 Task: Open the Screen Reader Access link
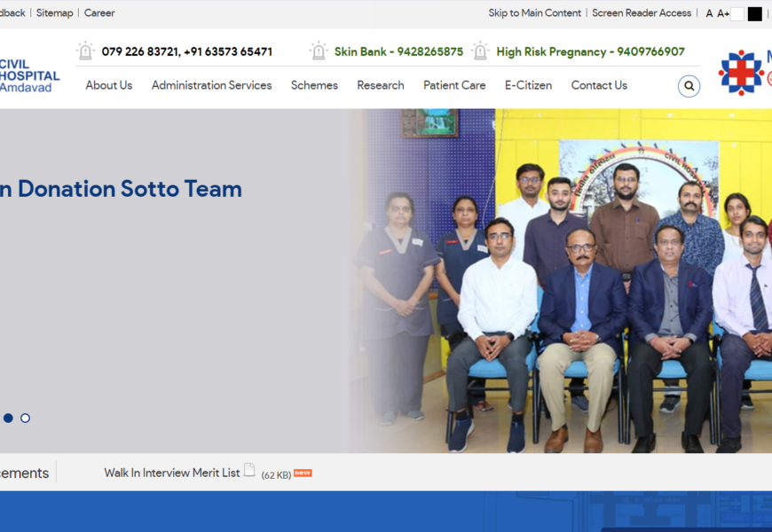(x=642, y=13)
